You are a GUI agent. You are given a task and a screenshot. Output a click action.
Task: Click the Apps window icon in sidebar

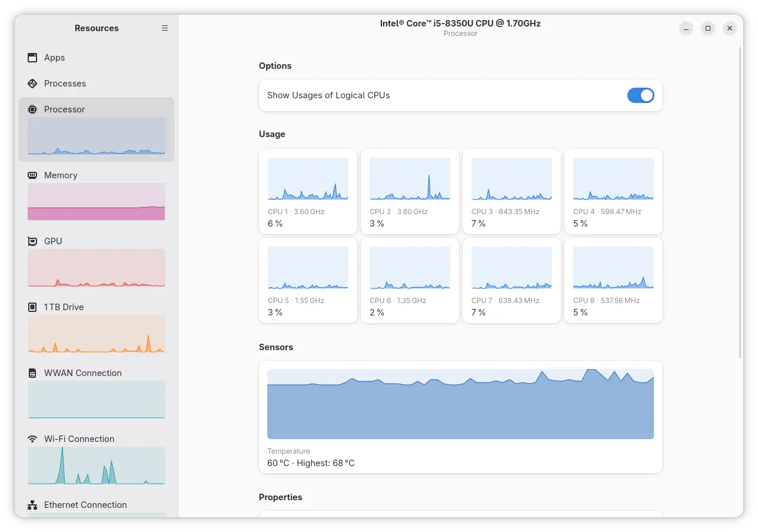pos(32,58)
